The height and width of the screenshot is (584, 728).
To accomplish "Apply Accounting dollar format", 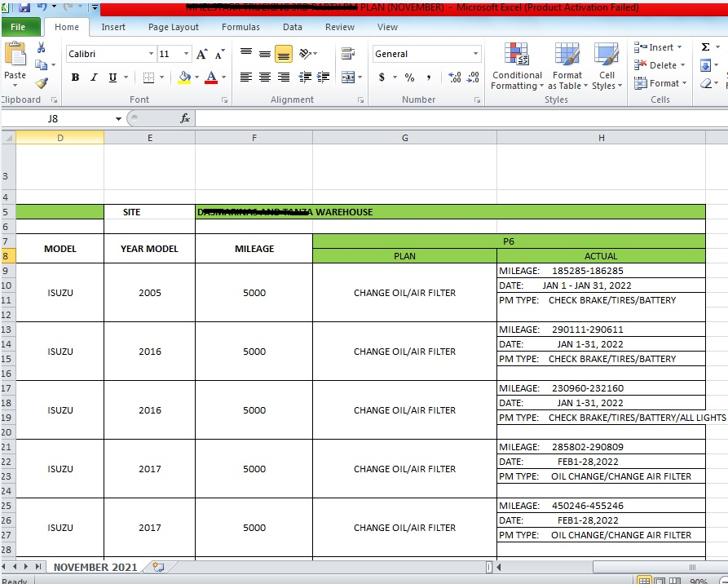I will [x=382, y=77].
